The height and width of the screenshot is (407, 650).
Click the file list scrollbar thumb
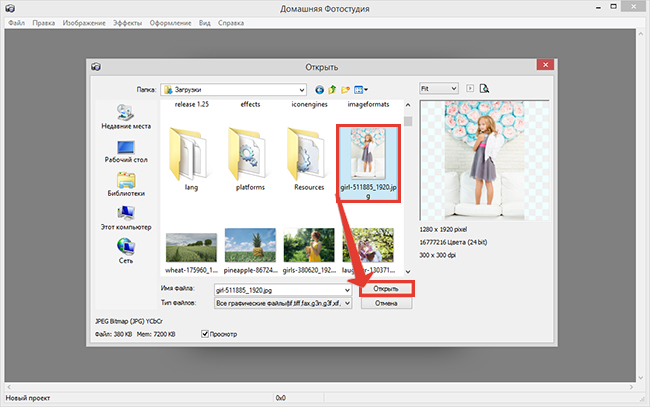click(x=408, y=121)
